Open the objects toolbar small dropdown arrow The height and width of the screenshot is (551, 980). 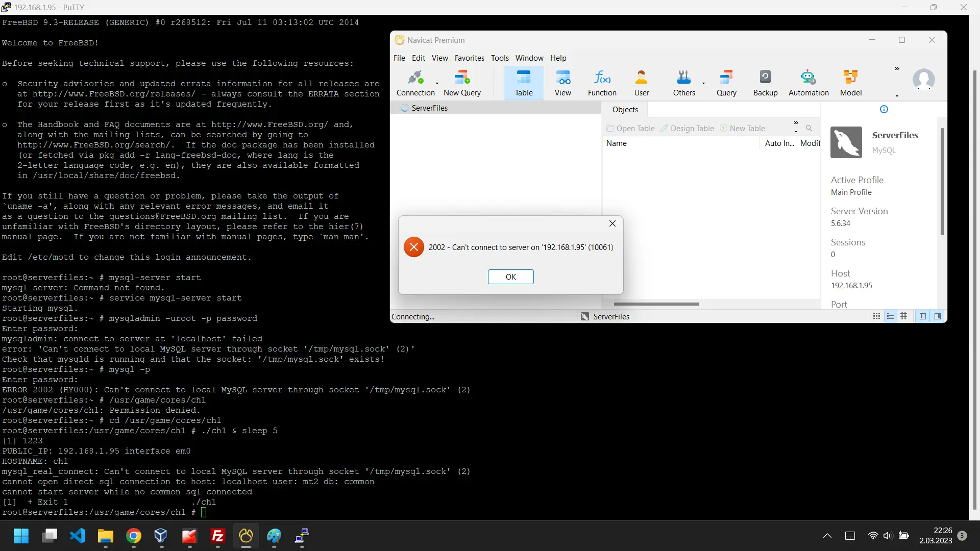[796, 132]
